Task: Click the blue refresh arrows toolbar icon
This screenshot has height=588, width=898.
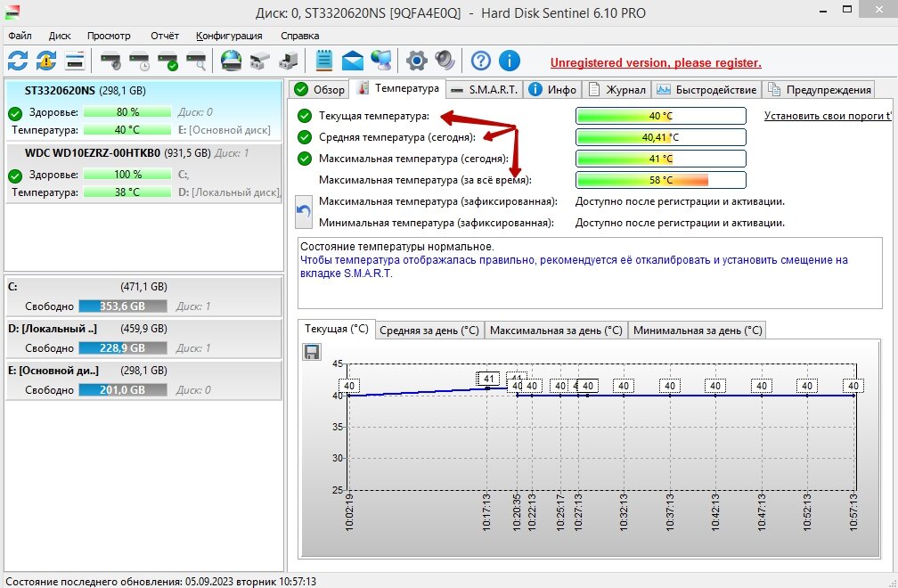Action: (x=18, y=60)
